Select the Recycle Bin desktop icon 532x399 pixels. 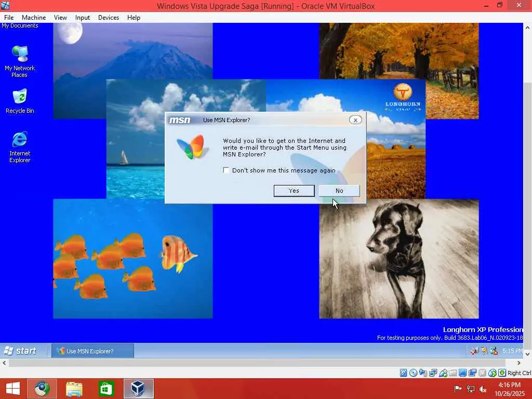pos(20,101)
